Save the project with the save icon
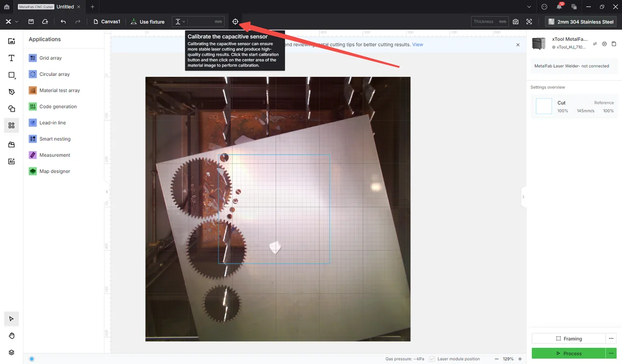Viewport: 622px width, 364px height. [x=31, y=21]
